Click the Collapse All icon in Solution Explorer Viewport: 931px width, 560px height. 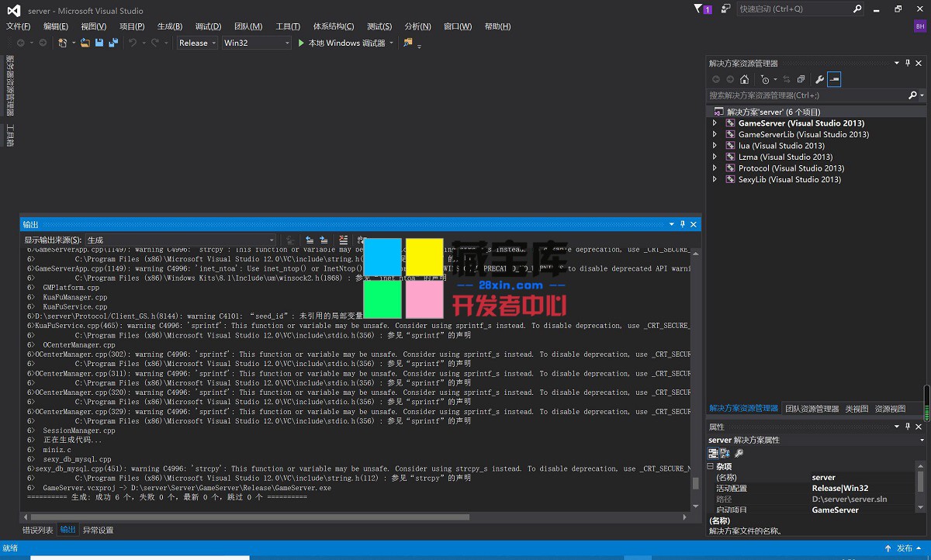click(801, 79)
